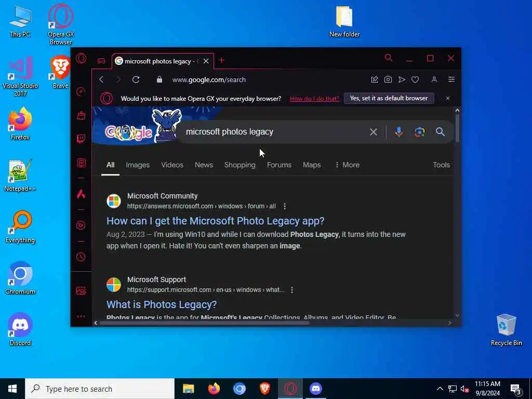Close the microsoft photos legacy tab
This screenshot has width=532, height=399.
tap(206, 61)
